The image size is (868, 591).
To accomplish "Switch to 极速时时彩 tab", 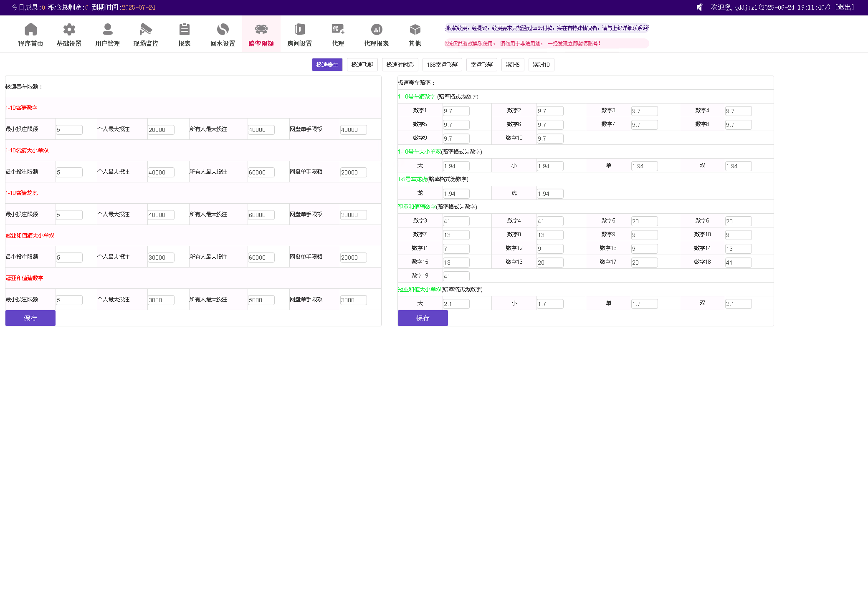I will point(400,65).
